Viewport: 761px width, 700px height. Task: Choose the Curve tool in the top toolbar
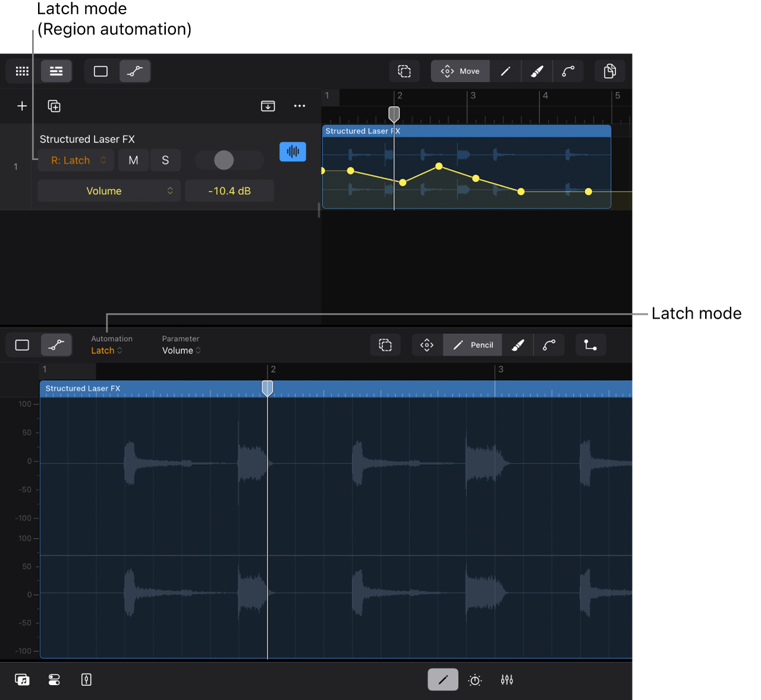point(568,71)
